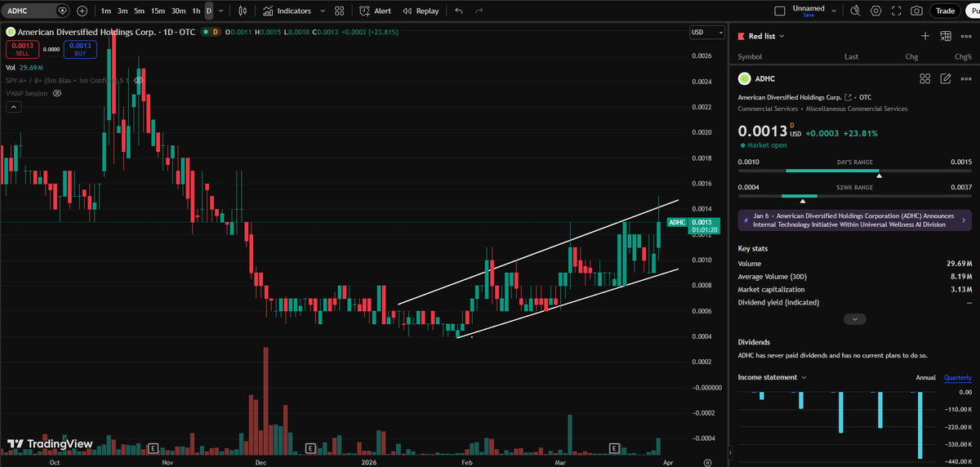
Task: Expand more key stats chevron button
Action: tap(854, 319)
